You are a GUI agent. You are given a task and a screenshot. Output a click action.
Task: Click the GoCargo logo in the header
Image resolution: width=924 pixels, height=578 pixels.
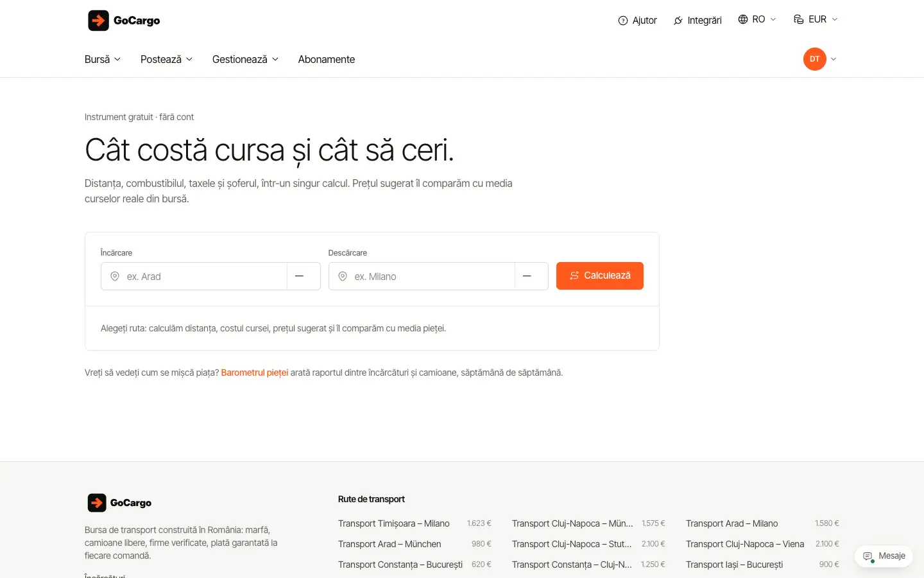click(x=124, y=21)
